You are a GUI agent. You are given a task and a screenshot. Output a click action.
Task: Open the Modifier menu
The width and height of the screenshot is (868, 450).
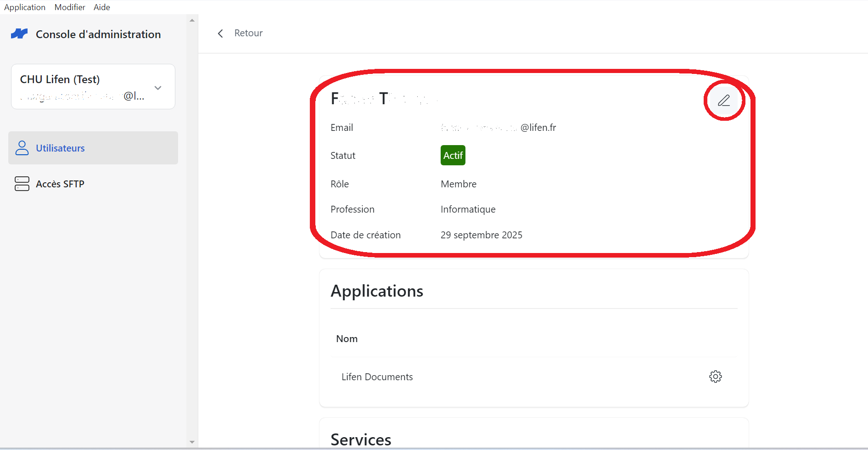(70, 7)
